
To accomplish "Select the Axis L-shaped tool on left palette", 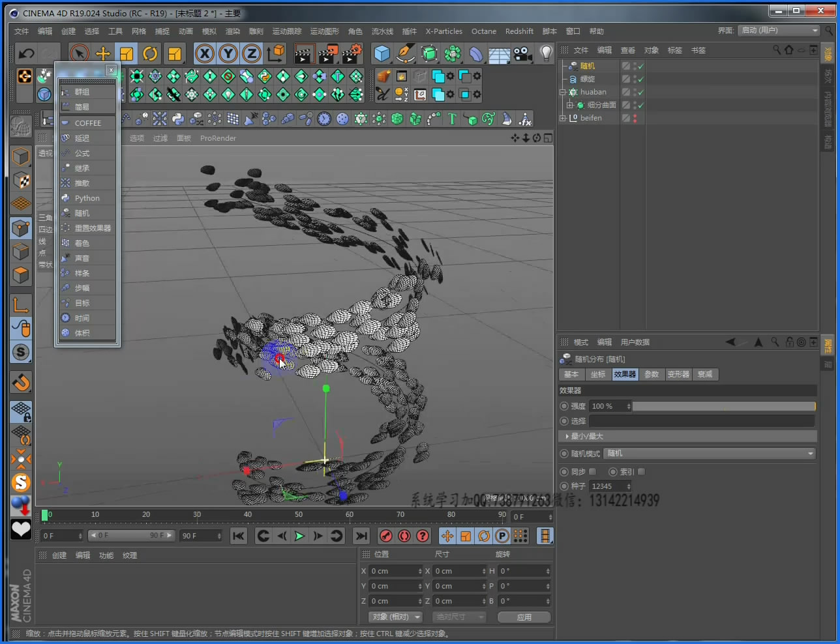I will 21,304.
